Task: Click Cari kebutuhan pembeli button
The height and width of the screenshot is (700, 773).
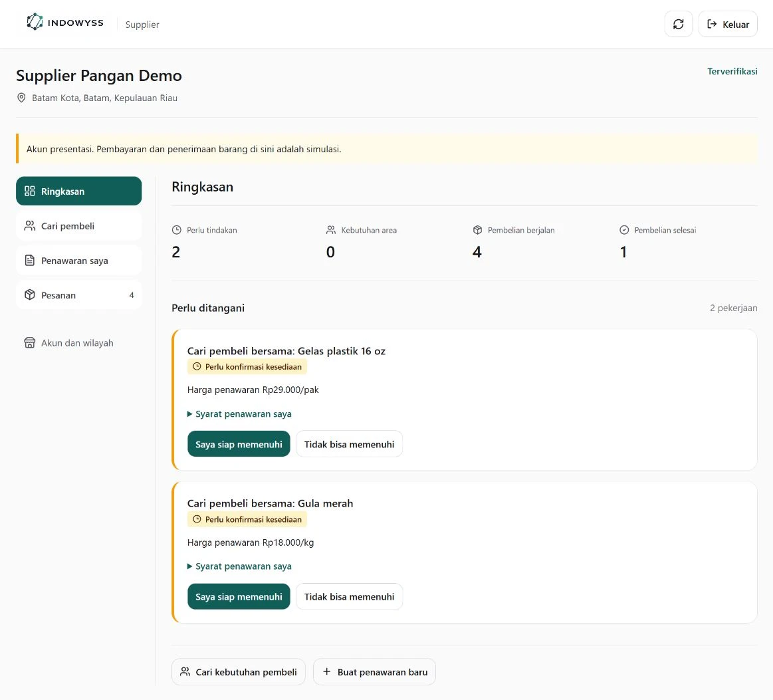Action: 239,672
